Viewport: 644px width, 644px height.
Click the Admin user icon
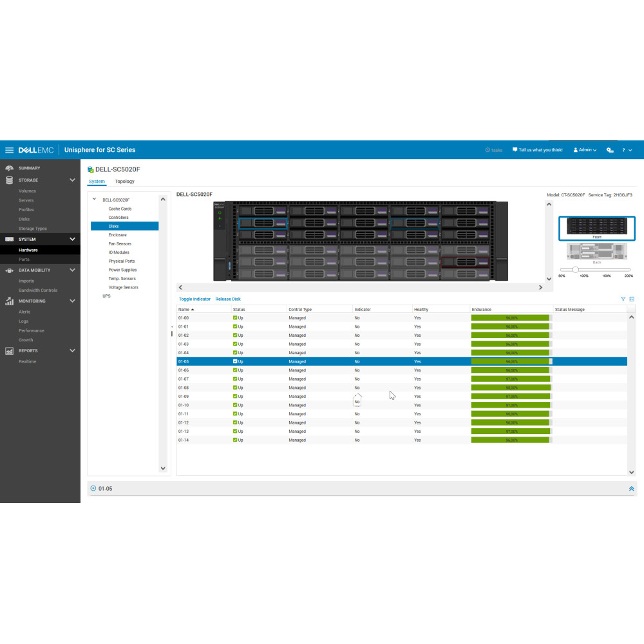(x=575, y=150)
